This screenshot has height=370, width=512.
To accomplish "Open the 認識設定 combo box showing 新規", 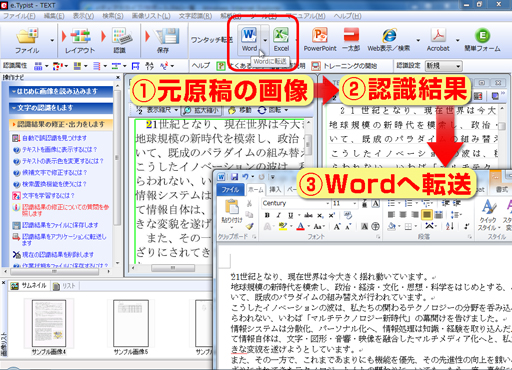I will (x=444, y=66).
